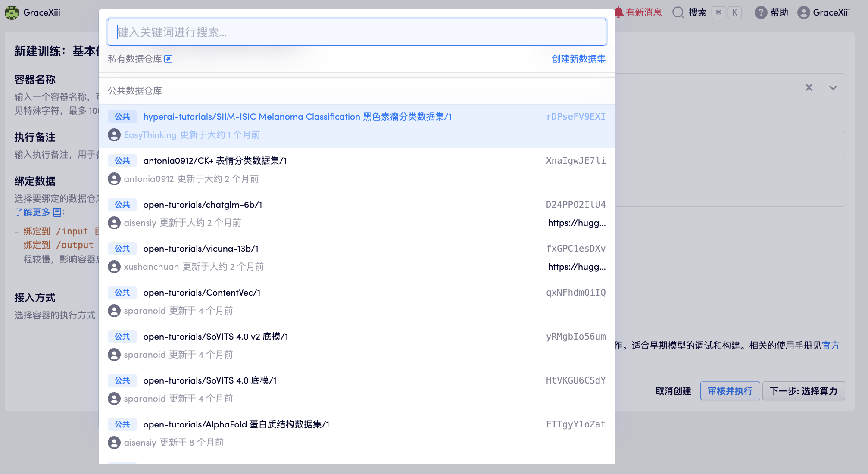
Task: Click the GraceXiii pixel avatar logo at top left
Action: 12,12
